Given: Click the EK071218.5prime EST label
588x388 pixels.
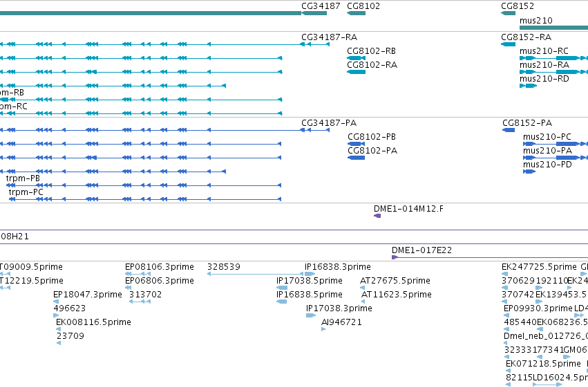Looking at the screenshot, I should [543, 364].
